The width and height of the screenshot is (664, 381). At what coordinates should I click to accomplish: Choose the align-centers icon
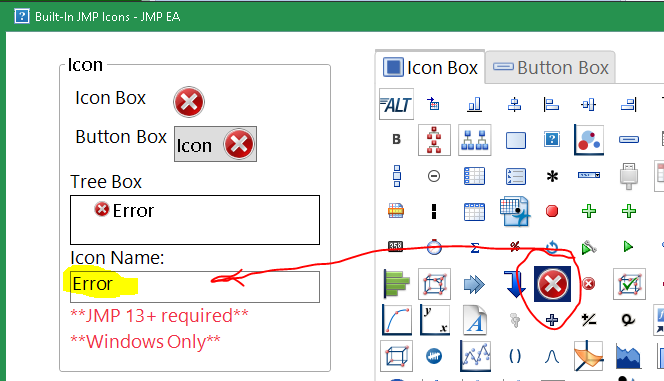514,104
